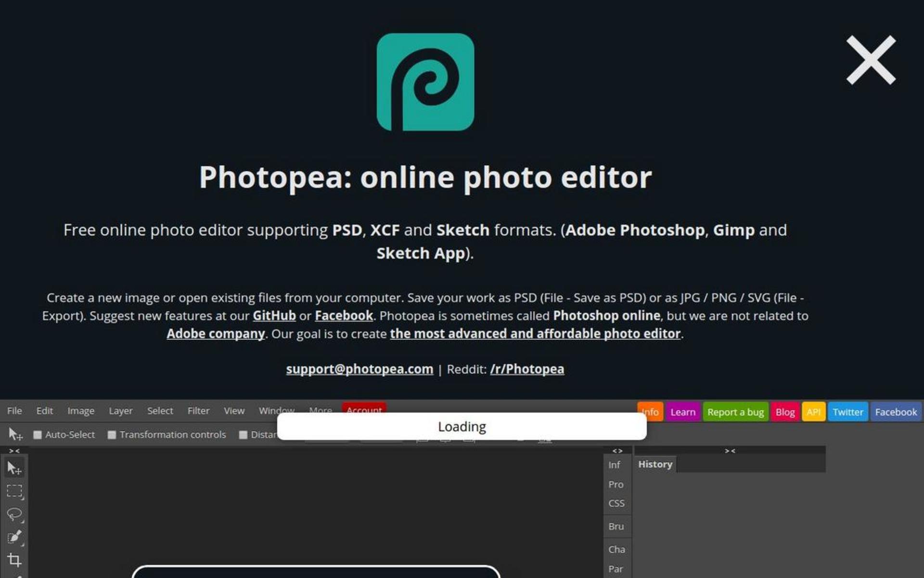Open the pink Blog button
The image size is (924, 578).
pyautogui.click(x=785, y=412)
